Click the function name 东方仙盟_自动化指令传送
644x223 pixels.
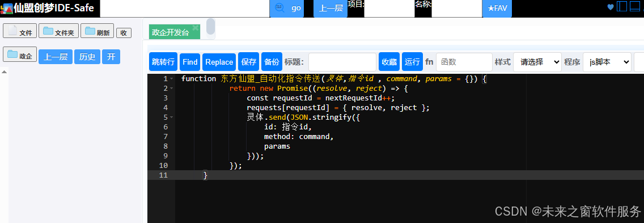(270, 78)
